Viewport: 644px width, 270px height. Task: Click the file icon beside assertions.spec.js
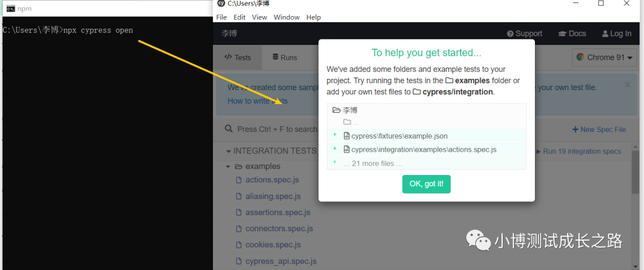coord(239,213)
